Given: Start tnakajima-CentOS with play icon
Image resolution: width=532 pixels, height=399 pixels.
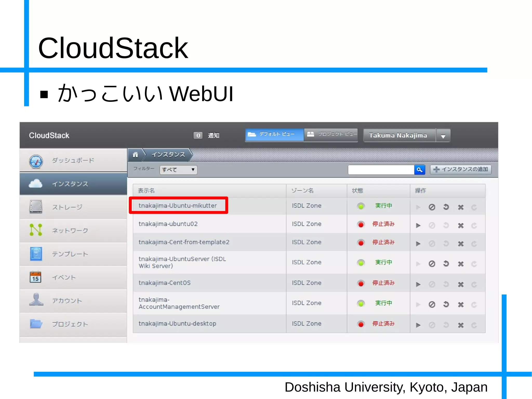Looking at the screenshot, I should [418, 284].
